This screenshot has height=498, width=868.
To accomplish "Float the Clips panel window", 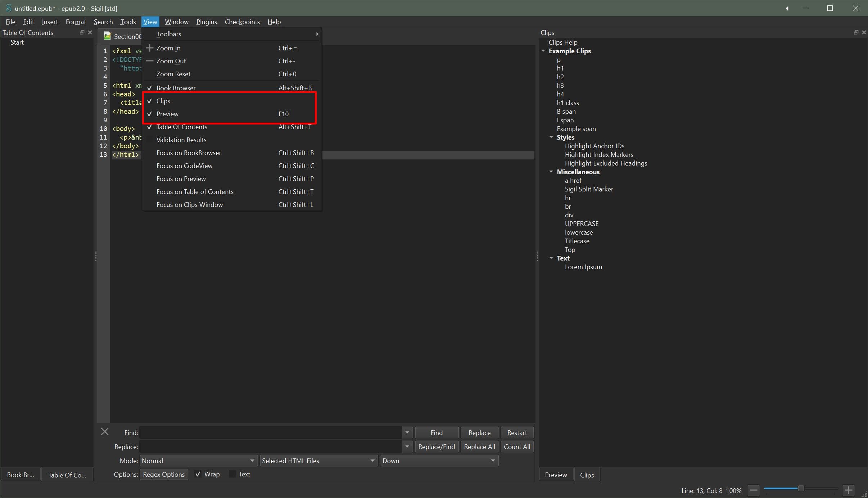I will coord(856,32).
